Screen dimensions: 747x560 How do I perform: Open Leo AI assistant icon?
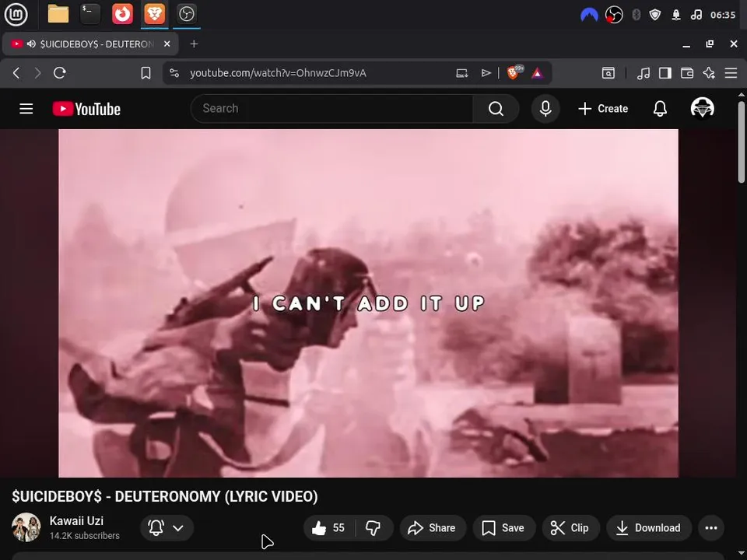pyautogui.click(x=709, y=73)
